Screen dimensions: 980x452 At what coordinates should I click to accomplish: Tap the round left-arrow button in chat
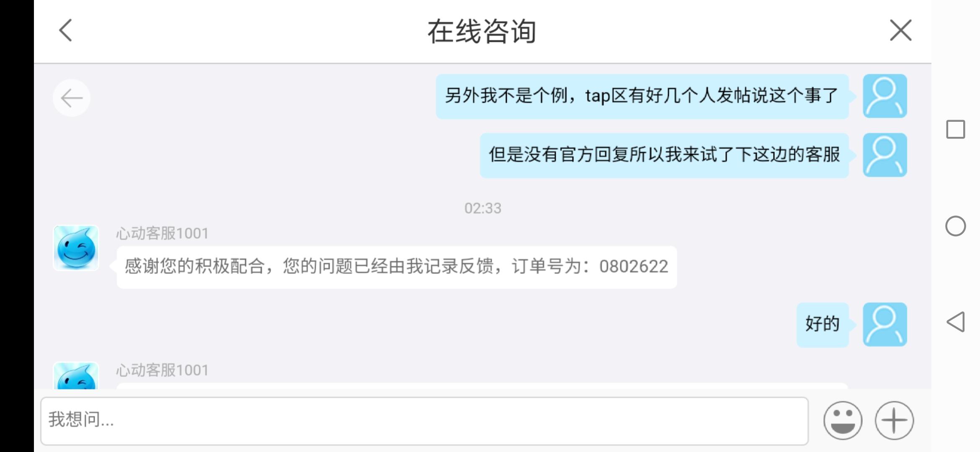click(x=72, y=98)
